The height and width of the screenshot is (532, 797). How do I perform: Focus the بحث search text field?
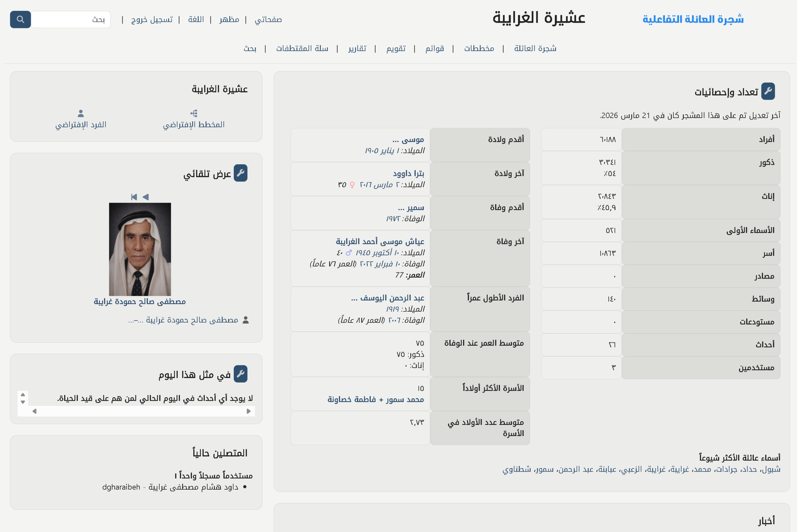point(71,19)
